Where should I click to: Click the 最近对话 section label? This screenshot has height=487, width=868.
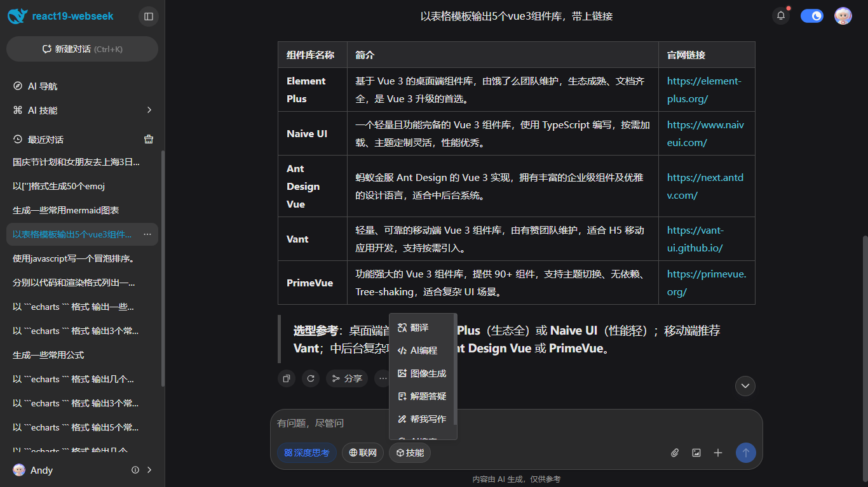click(46, 139)
